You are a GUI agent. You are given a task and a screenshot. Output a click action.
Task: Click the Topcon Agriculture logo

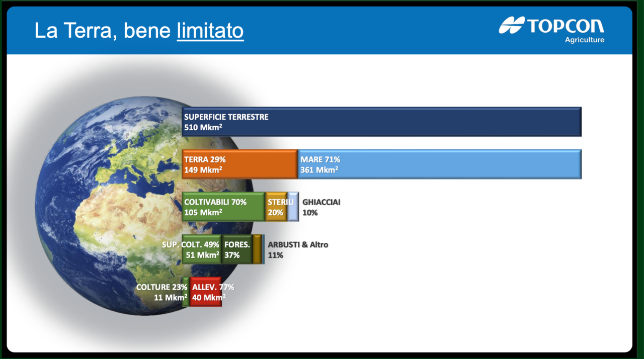[552, 30]
